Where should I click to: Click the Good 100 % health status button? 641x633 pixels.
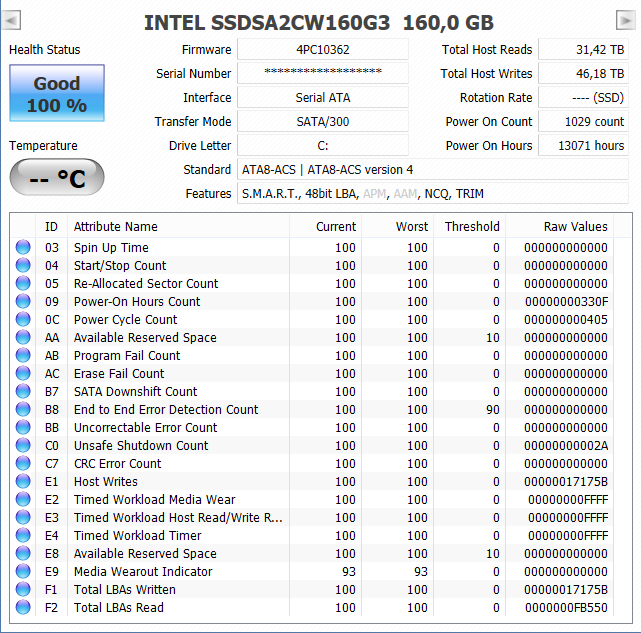(x=57, y=93)
